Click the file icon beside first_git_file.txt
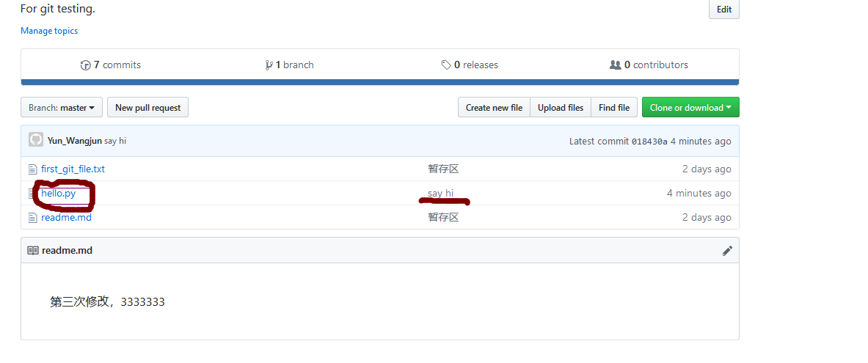Viewport: 868px width, 363px height. [32, 169]
